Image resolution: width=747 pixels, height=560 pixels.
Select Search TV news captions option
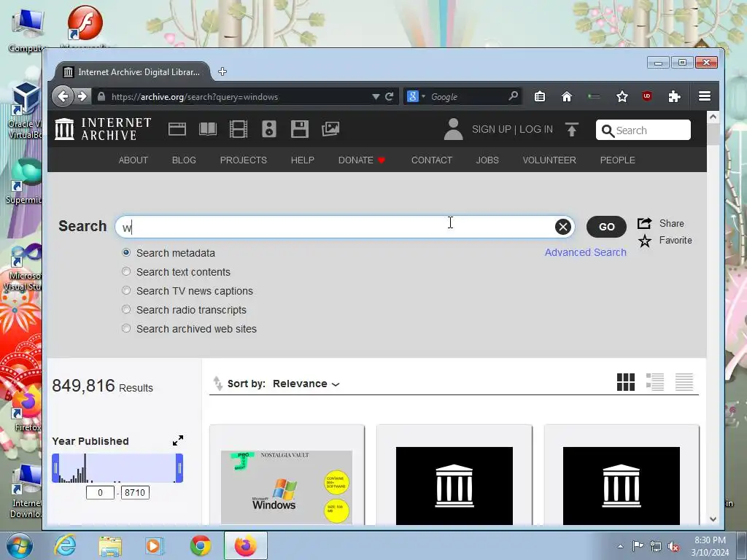125,290
